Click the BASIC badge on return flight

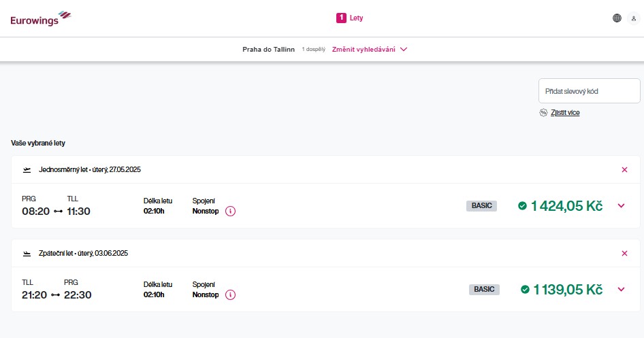[484, 290]
